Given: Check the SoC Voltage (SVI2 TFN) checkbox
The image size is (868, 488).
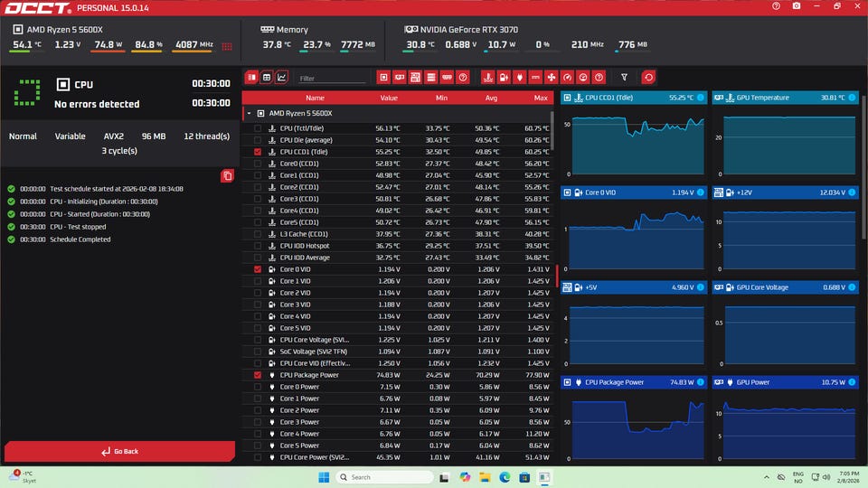Looking at the screenshot, I should pyautogui.click(x=258, y=352).
